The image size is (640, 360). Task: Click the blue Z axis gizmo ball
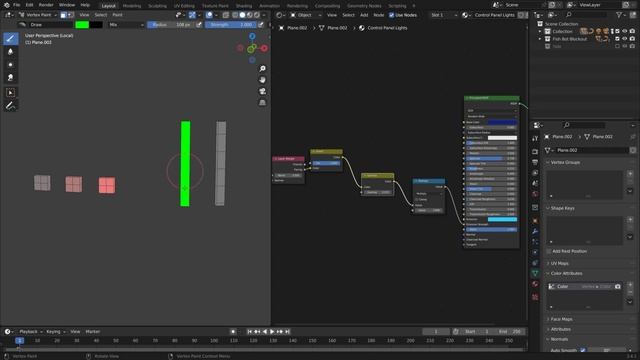pyautogui.click(x=252, y=36)
